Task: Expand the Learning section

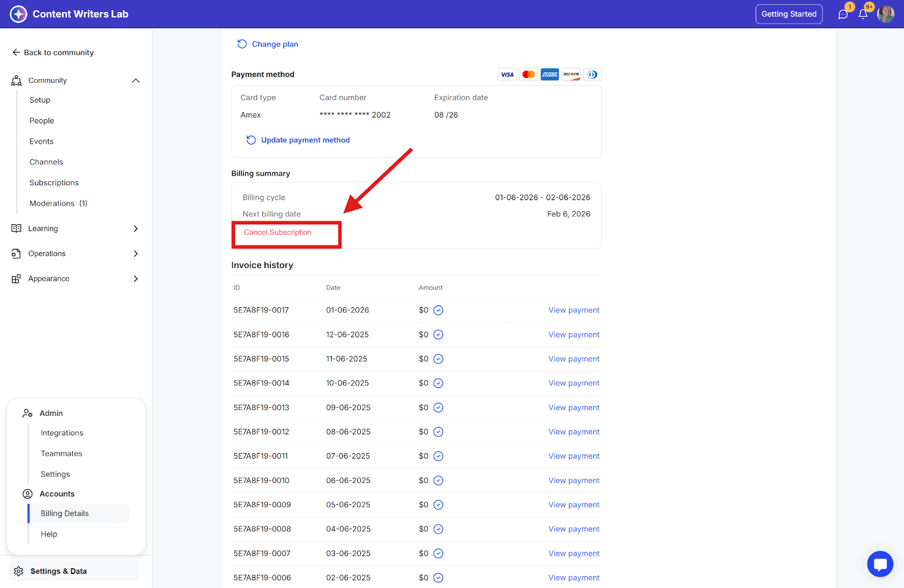Action: (x=135, y=229)
